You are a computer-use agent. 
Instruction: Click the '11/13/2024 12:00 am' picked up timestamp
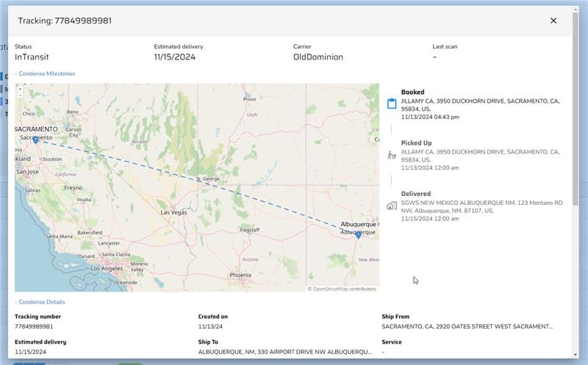coord(430,168)
